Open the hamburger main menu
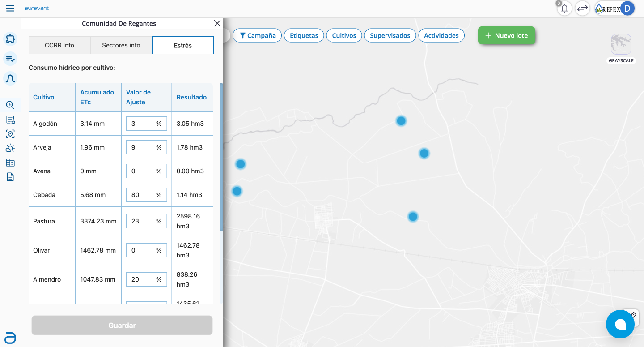644x347 pixels. point(10,9)
